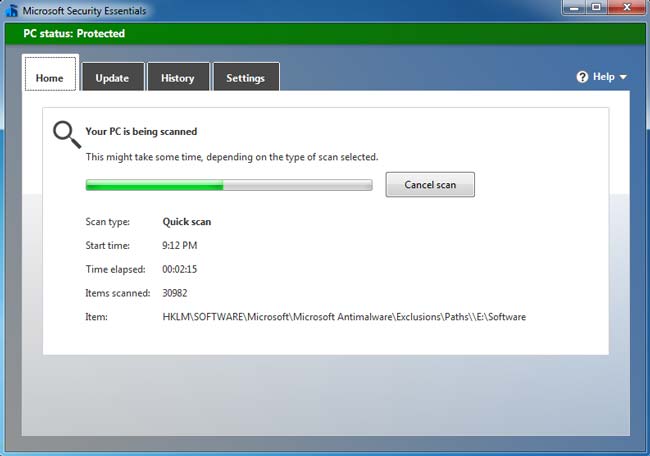Click the Microsoft Security Essentials window title
This screenshot has width=650, height=456.
(84, 11)
